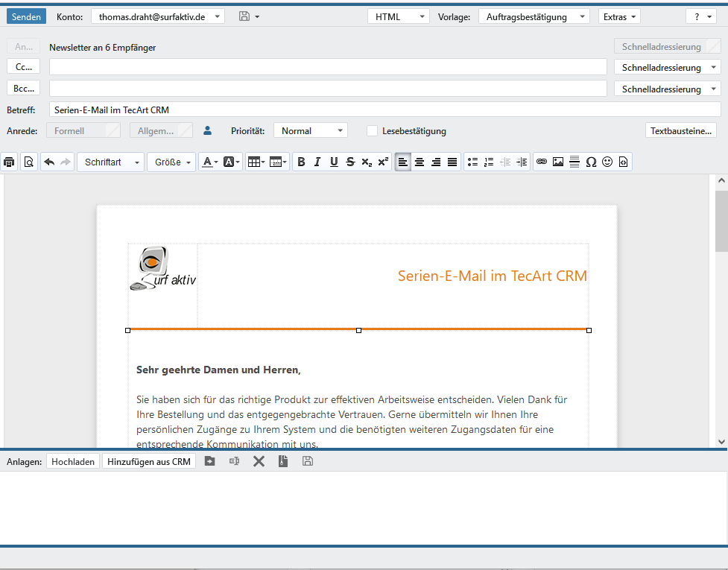Open the Vorlage Auftragsbestätigung dropdown
Viewport: 728px width, 570px height.
coord(534,16)
